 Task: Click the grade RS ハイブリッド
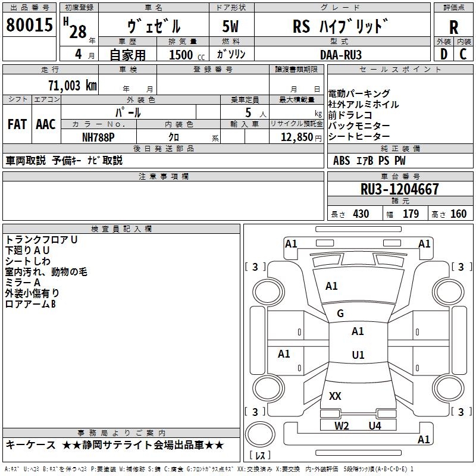(x=340, y=26)
